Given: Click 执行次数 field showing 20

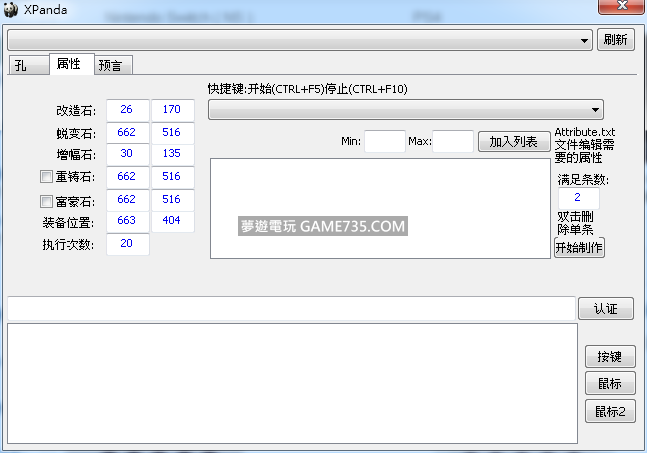Looking at the screenshot, I should [128, 244].
